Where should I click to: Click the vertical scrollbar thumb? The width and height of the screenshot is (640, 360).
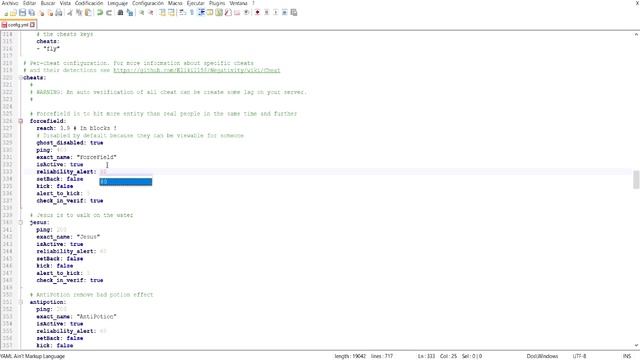coord(636,180)
